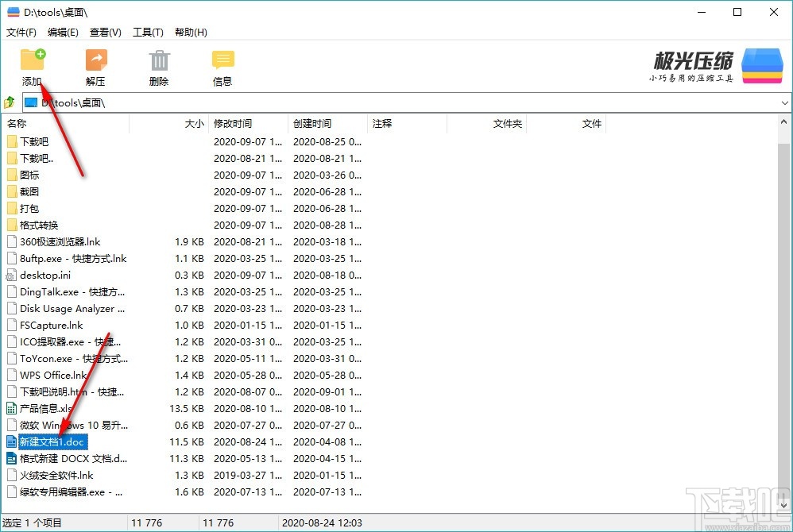This screenshot has width=793, height=532.
Task: Click the address path input field
Action: (407, 102)
